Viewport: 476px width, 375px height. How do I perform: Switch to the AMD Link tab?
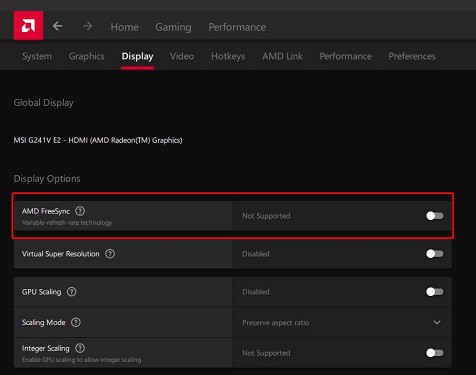coord(282,56)
